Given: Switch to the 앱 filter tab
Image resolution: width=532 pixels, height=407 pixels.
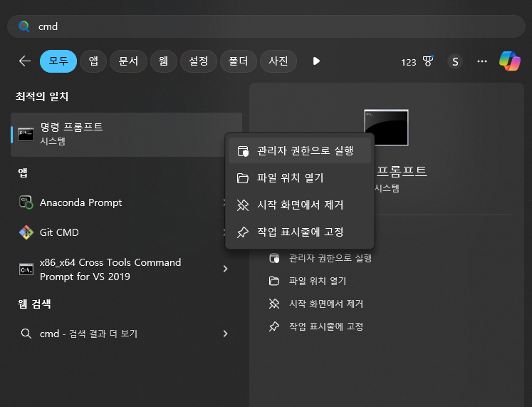Looking at the screenshot, I should pyautogui.click(x=93, y=61).
